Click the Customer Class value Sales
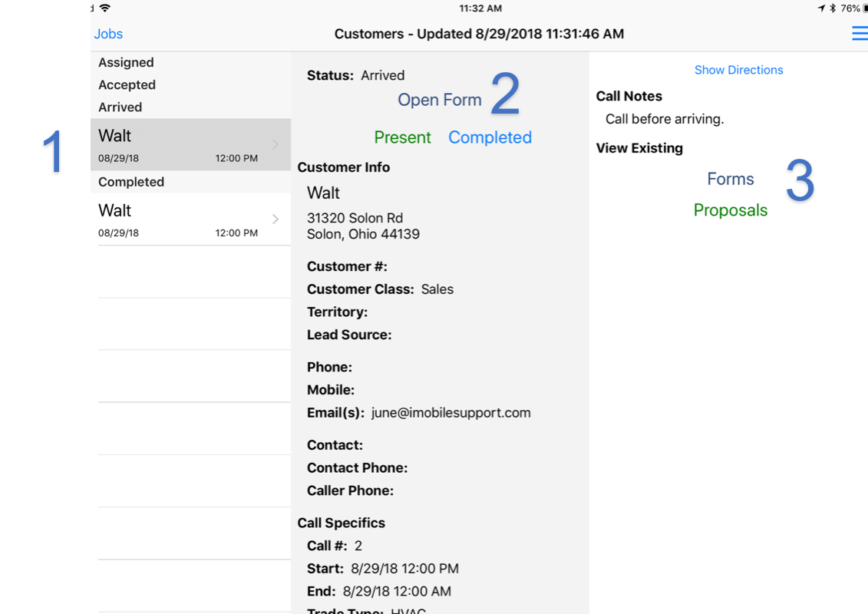The width and height of the screenshot is (868, 614). 437,289
